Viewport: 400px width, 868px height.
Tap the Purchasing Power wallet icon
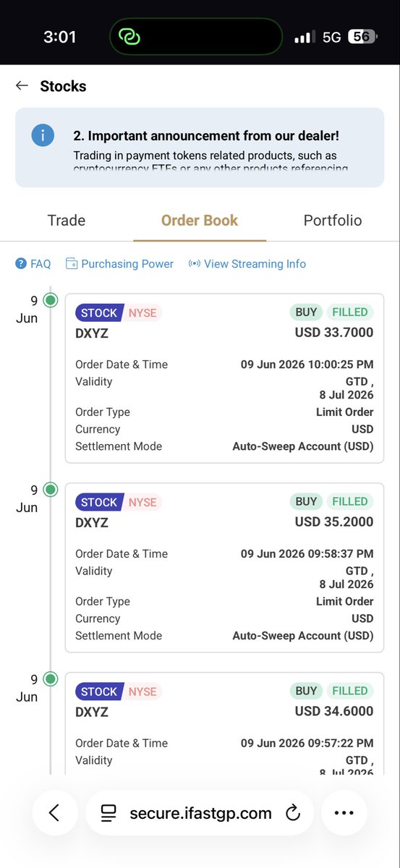pyautogui.click(x=72, y=264)
